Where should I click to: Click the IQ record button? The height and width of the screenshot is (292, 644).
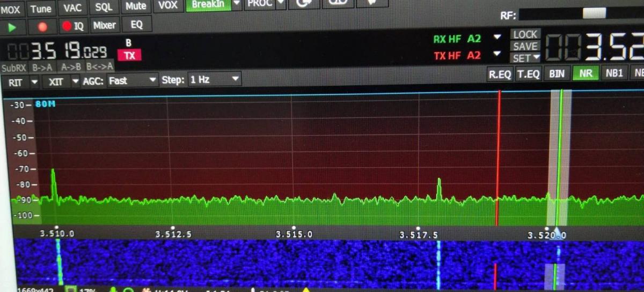pyautogui.click(x=73, y=26)
